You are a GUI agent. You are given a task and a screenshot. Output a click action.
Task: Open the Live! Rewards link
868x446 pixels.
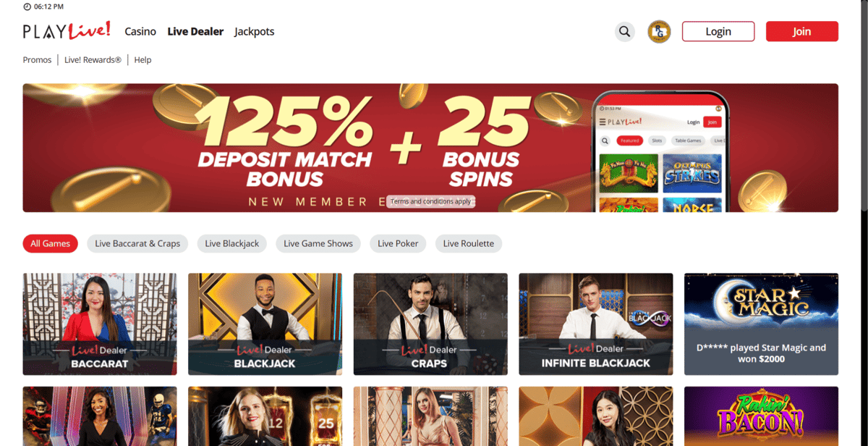click(x=93, y=60)
